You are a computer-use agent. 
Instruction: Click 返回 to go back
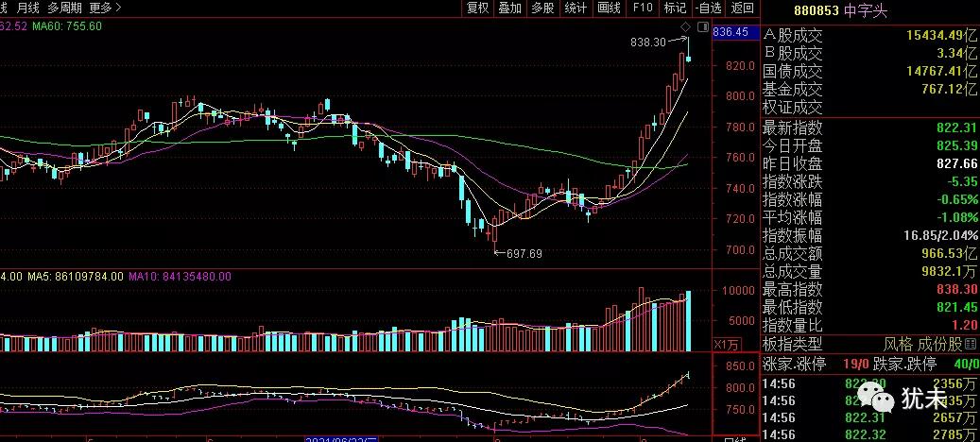(743, 8)
